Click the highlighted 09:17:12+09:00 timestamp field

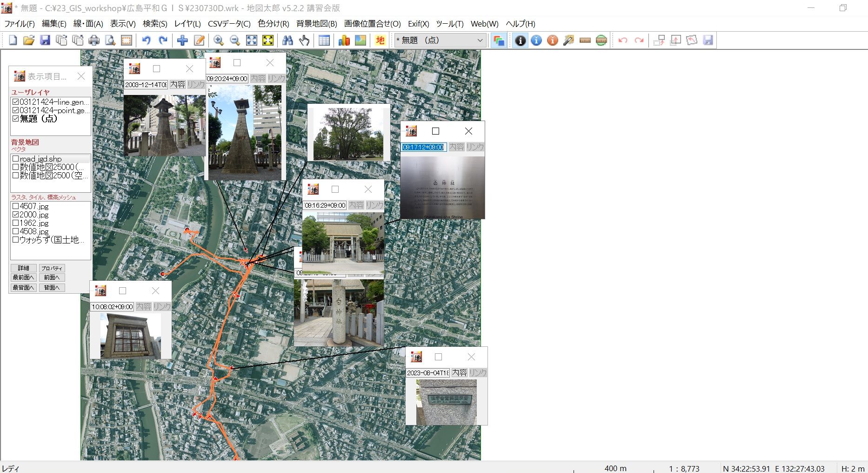(423, 147)
